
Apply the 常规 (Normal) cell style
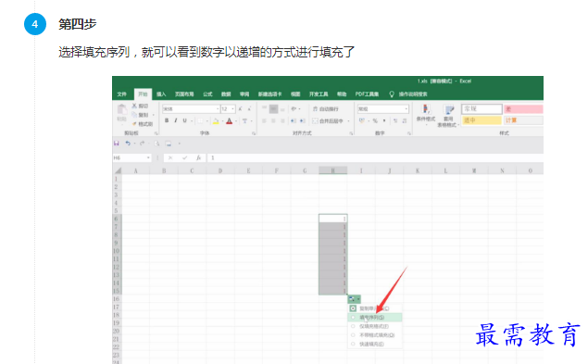coord(482,108)
